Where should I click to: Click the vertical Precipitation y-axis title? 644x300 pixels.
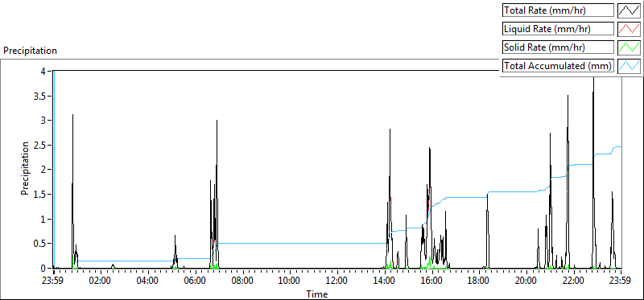[25, 168]
